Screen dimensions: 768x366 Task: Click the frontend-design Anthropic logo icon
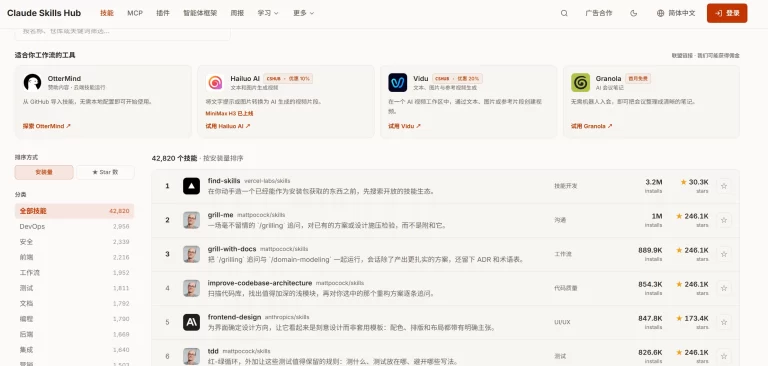pyautogui.click(x=192, y=322)
